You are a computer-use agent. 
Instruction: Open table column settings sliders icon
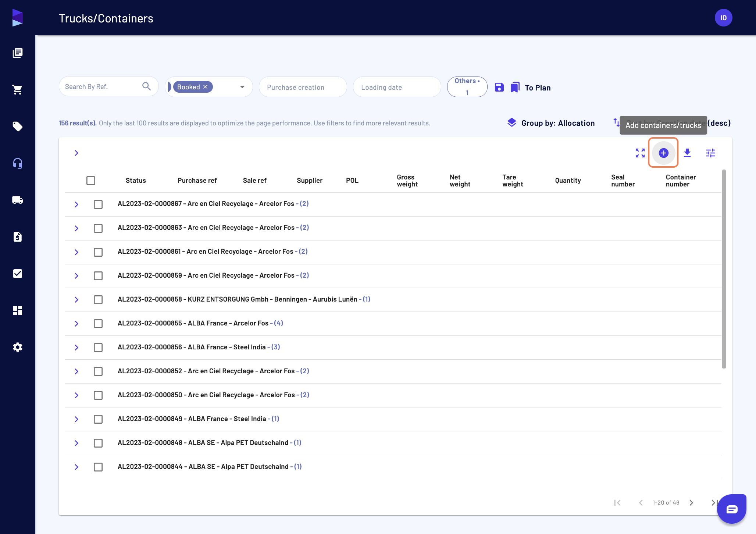[x=710, y=153]
